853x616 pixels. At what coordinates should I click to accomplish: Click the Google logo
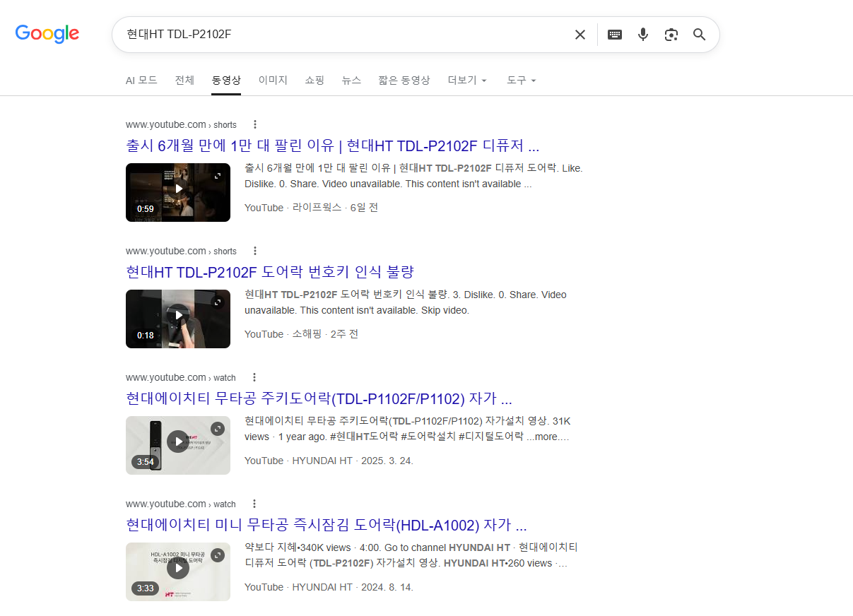click(47, 34)
